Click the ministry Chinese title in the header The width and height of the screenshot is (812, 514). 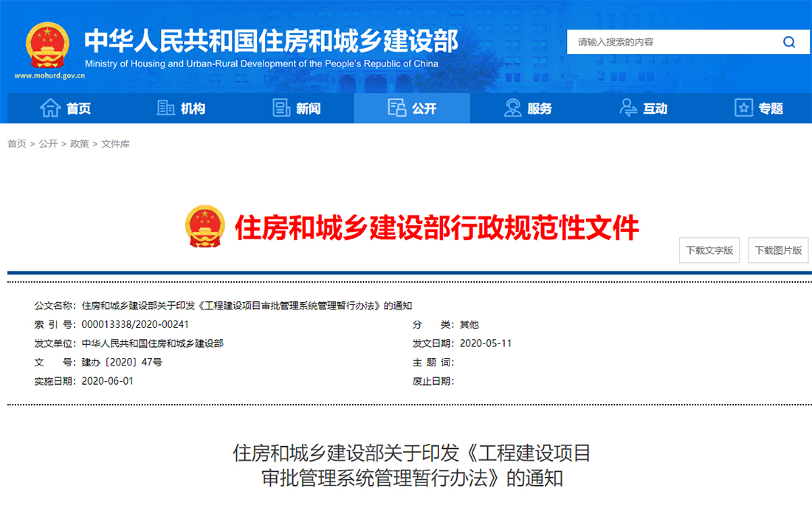click(x=272, y=41)
